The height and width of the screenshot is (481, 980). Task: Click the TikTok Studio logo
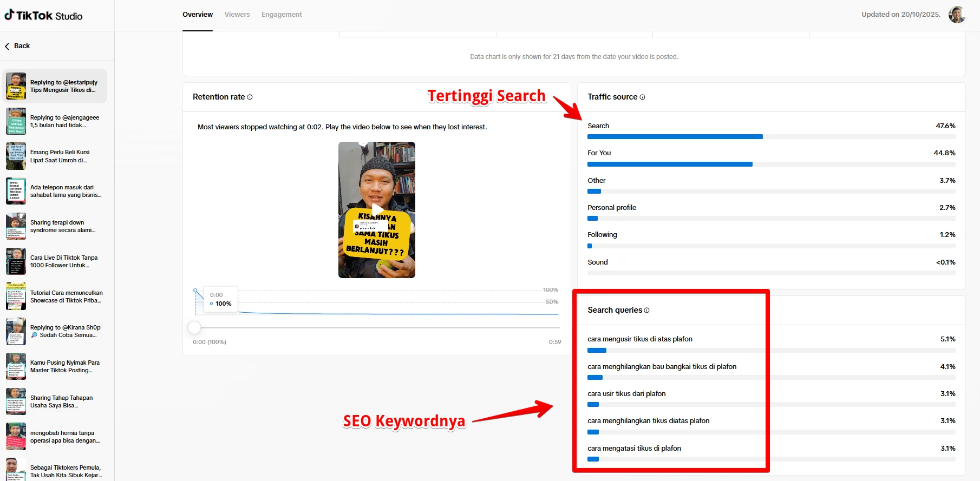click(x=44, y=16)
